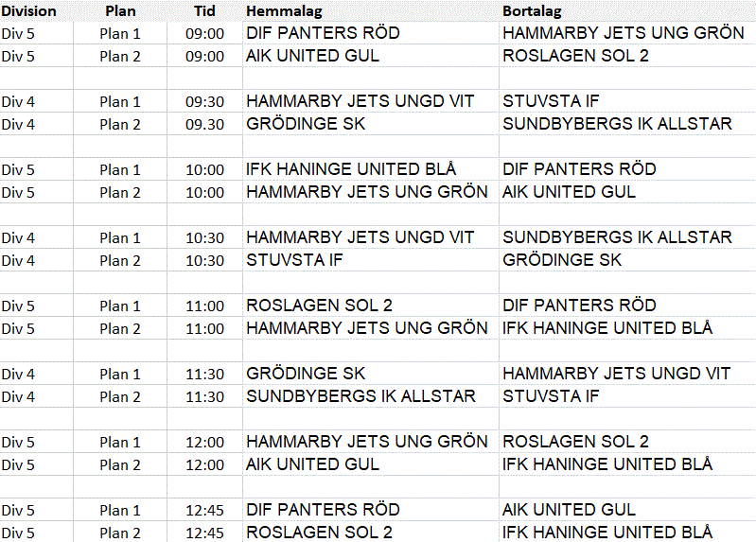Click the 11:30 HAMMARBY JETS UNGD VIT away cell
The height and width of the screenshot is (542, 756).
627,374
